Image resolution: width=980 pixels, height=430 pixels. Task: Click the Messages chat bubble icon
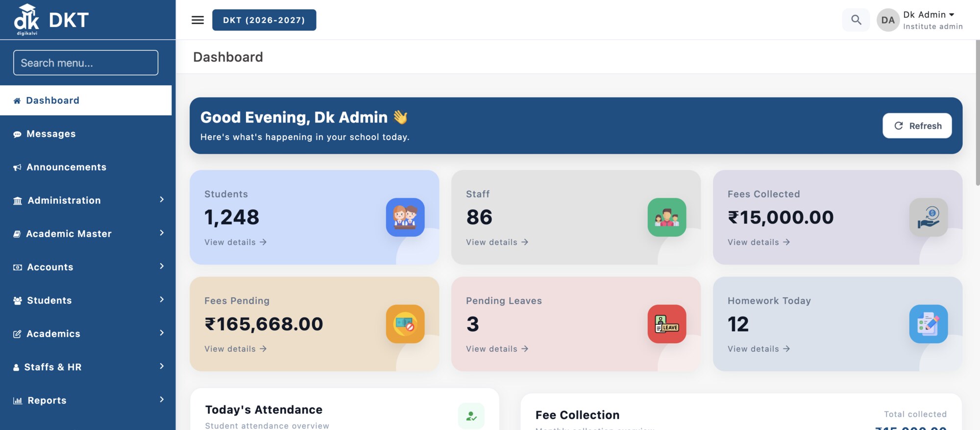pyautogui.click(x=17, y=134)
